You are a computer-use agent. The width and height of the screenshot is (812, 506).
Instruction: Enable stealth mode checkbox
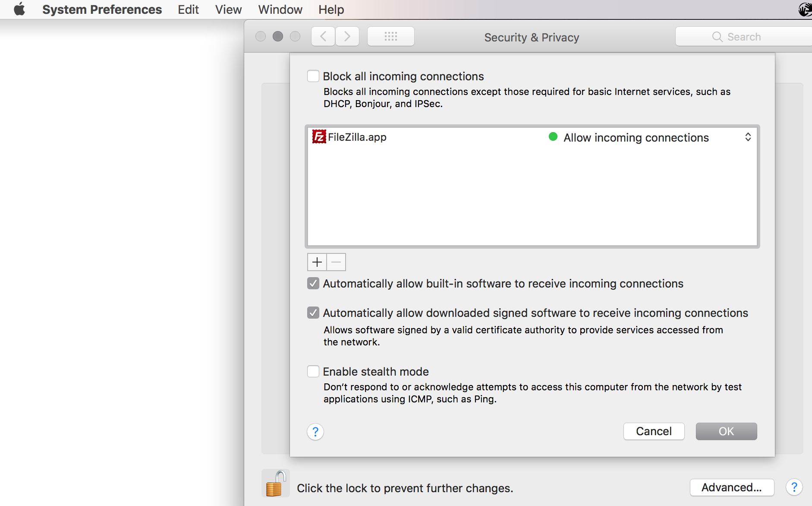click(x=313, y=372)
